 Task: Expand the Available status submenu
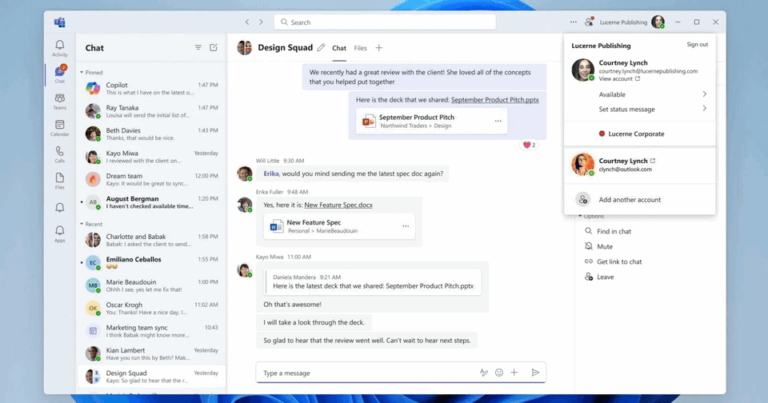[x=704, y=94]
